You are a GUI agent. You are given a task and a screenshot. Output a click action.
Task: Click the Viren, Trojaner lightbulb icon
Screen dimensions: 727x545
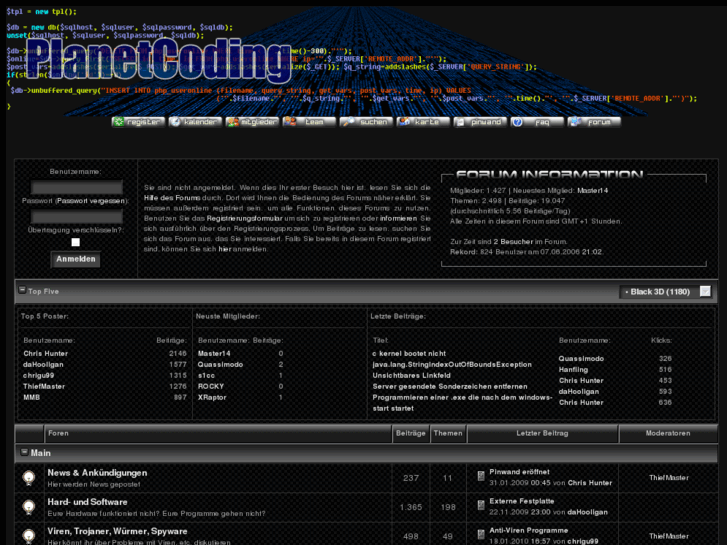click(29, 536)
